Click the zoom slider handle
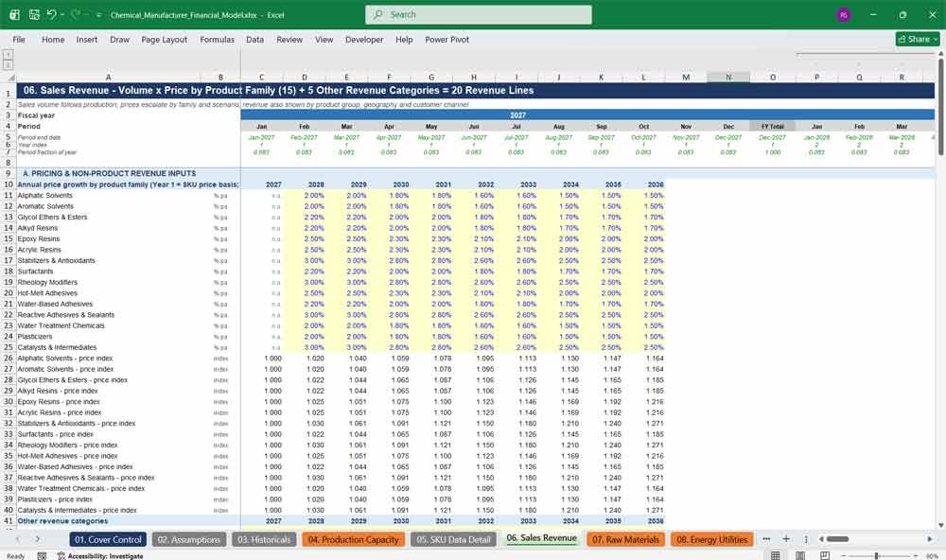The width and height of the screenshot is (946, 560). pos(877,556)
